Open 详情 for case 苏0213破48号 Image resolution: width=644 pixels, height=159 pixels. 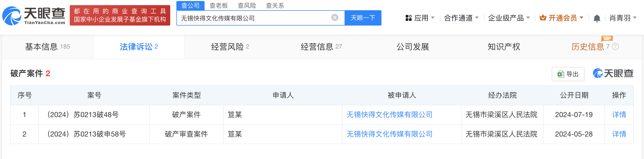[x=619, y=115]
